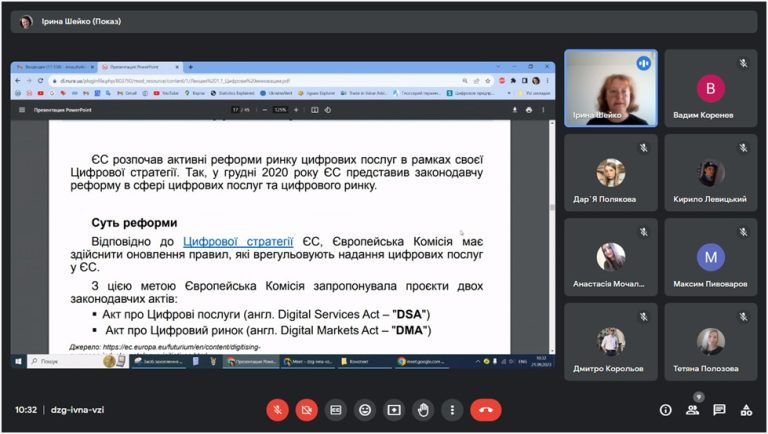
Task: Toggle closed captions button
Action: [x=336, y=410]
